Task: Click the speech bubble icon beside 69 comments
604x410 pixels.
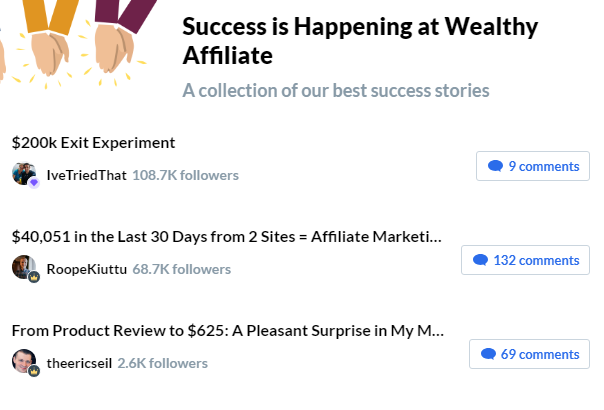Action: (488, 354)
